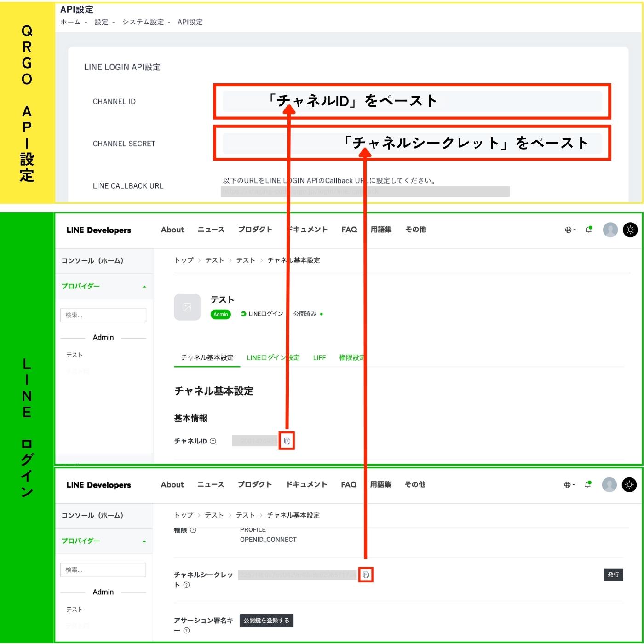
Task: Open その他 menu in the チャネルID panel header
Action: (x=415, y=230)
